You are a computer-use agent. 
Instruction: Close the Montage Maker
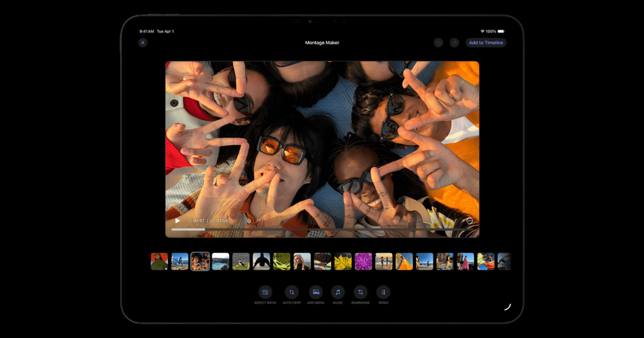click(x=143, y=43)
